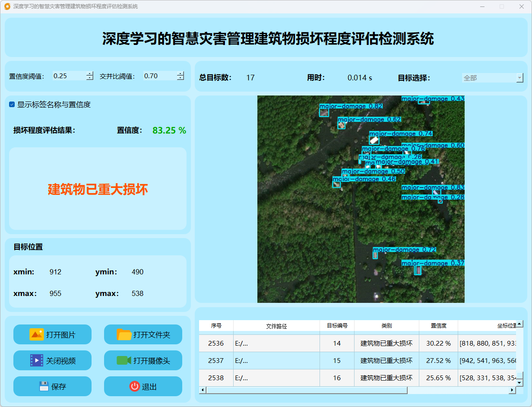Click the 类别 column header in table
Image resolution: width=532 pixels, height=407 pixels.
tap(386, 326)
